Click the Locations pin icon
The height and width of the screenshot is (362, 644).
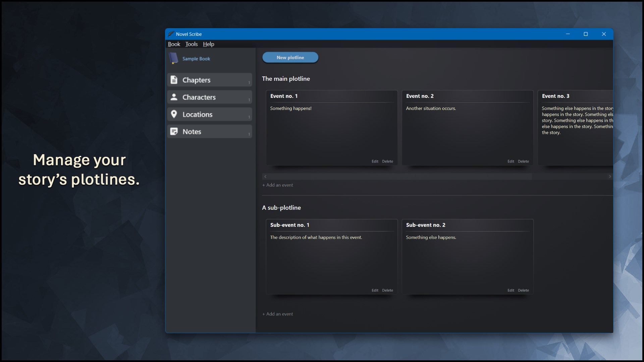174,114
